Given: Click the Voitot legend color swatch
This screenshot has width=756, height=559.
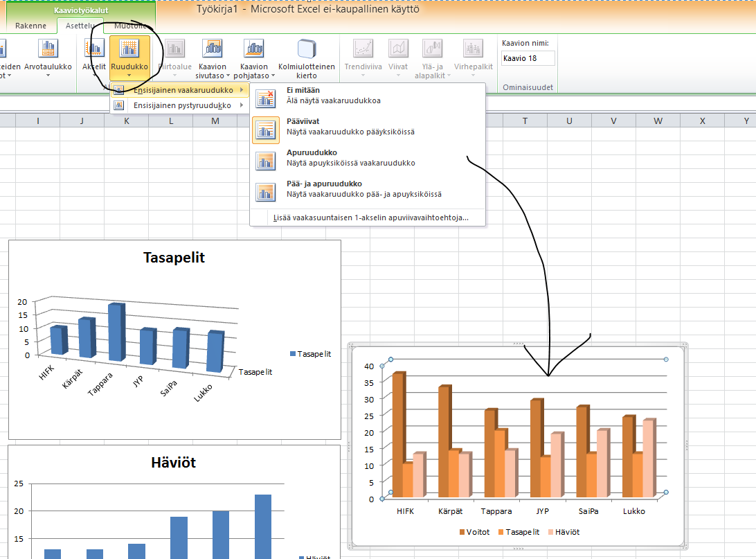Looking at the screenshot, I should (462, 532).
